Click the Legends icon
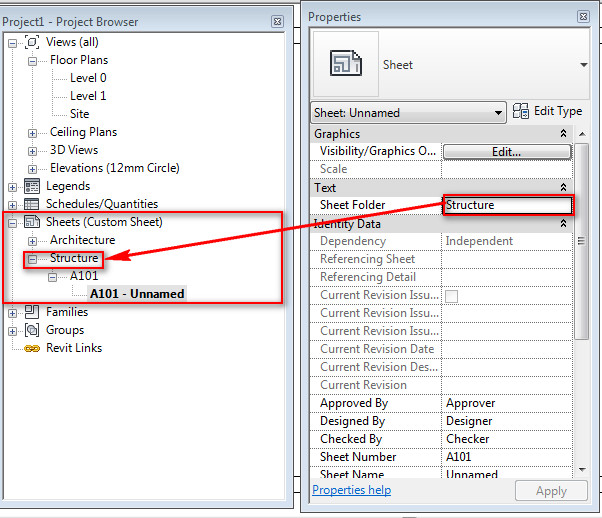Viewport: 602px width, 518px height. [x=32, y=186]
